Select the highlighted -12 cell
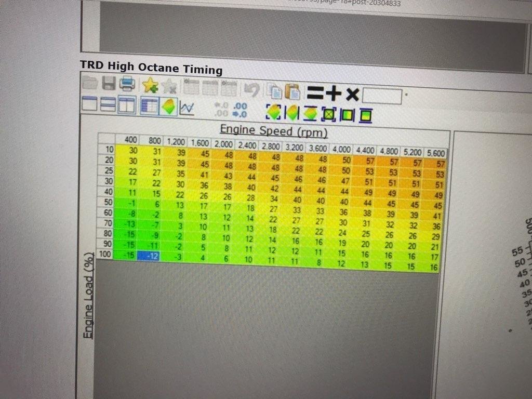Viewport: 532px width, 399px height. (x=149, y=256)
